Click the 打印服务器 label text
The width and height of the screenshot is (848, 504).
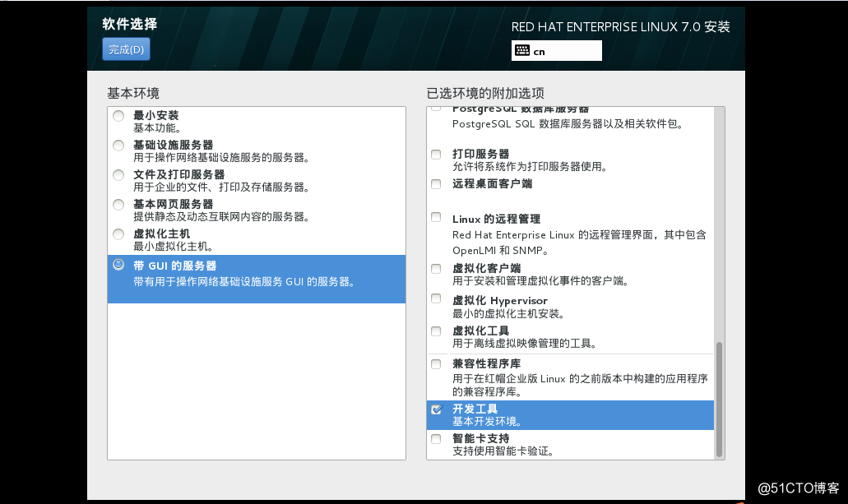tap(481, 154)
